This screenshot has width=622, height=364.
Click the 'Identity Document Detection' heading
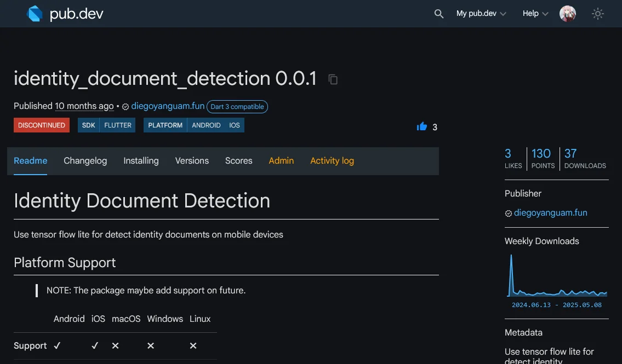[x=141, y=201]
